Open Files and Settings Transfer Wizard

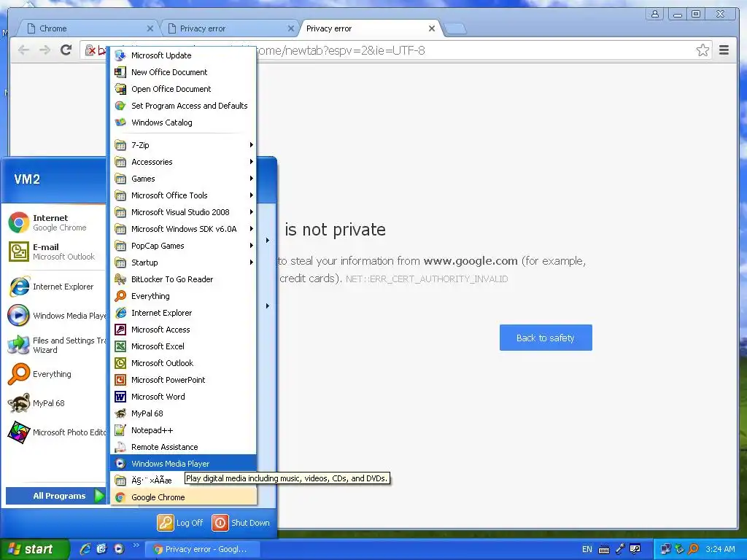click(x=55, y=345)
